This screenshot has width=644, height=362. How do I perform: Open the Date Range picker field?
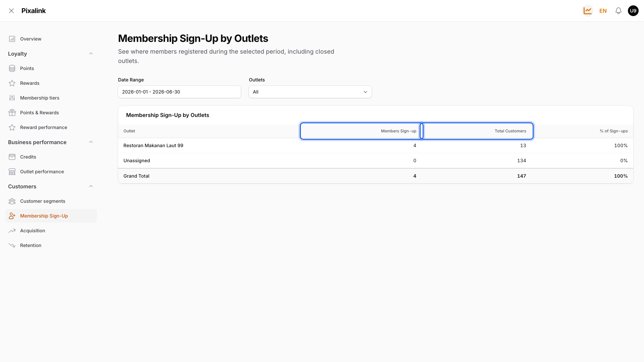179,92
